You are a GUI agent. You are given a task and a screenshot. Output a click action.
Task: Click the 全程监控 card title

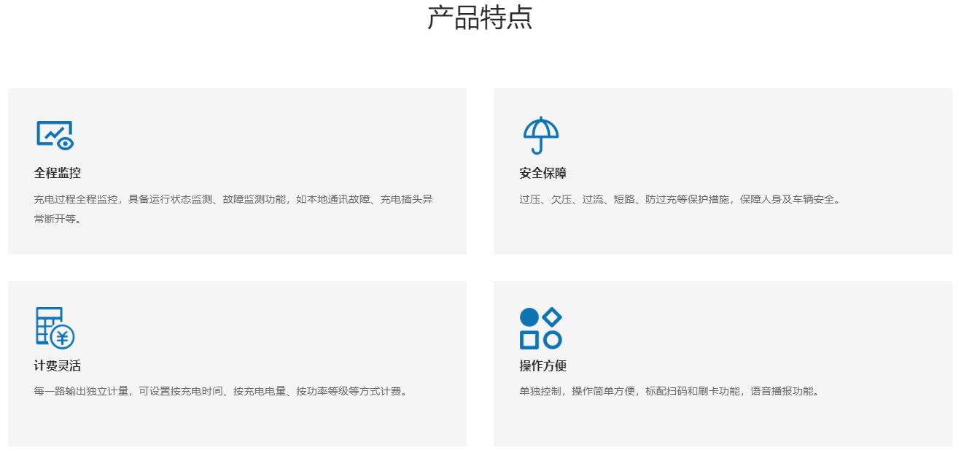tap(58, 174)
